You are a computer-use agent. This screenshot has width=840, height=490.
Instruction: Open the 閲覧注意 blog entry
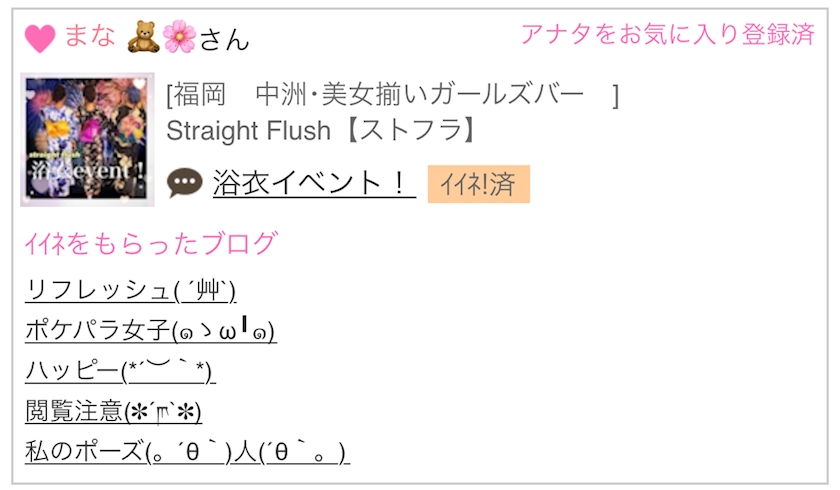(x=113, y=411)
